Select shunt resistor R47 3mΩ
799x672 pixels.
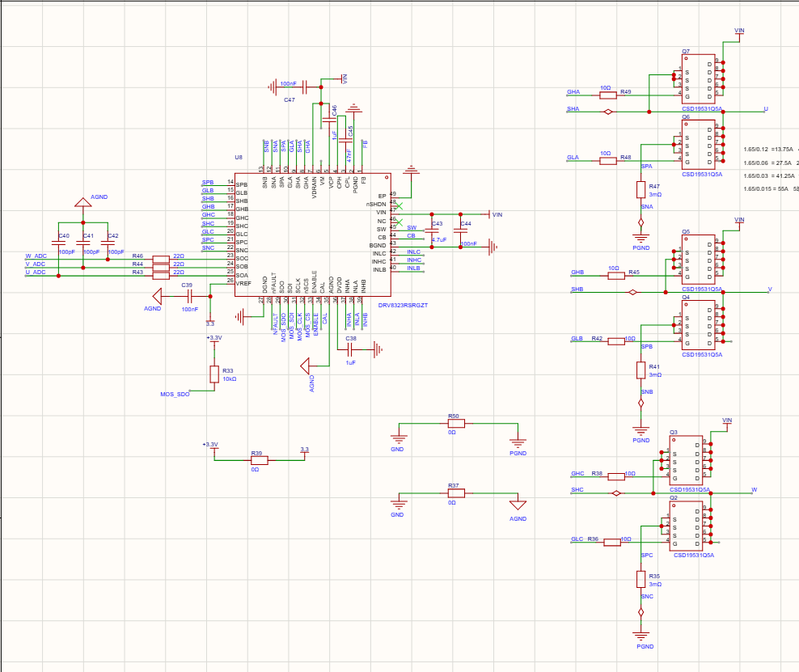(x=641, y=190)
